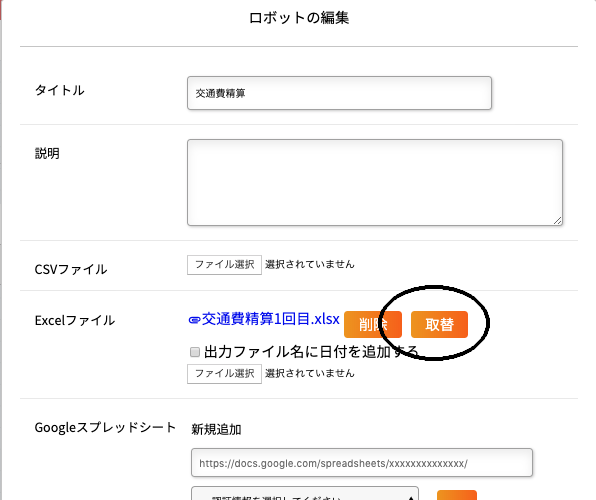Click the orange button next to credentials dropdown
This screenshot has width=596, height=500.
[457, 495]
